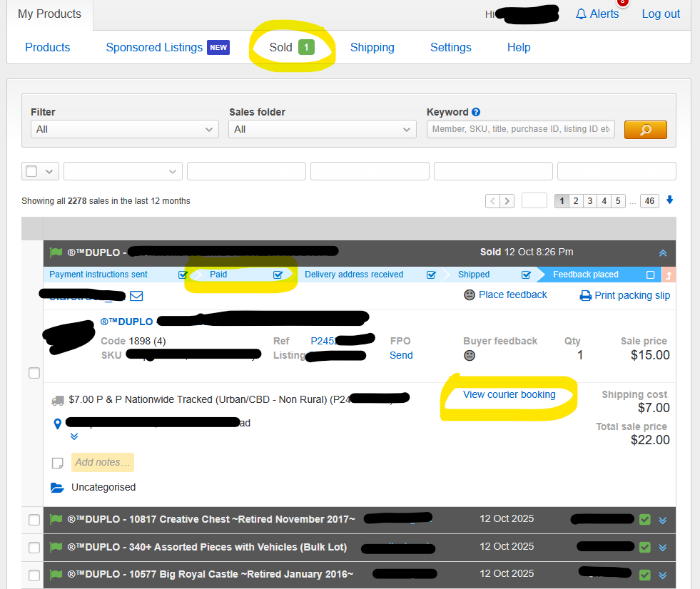700x589 pixels.
Task: Click the blue folder icon beside Uncategorised
Action: pyautogui.click(x=58, y=488)
